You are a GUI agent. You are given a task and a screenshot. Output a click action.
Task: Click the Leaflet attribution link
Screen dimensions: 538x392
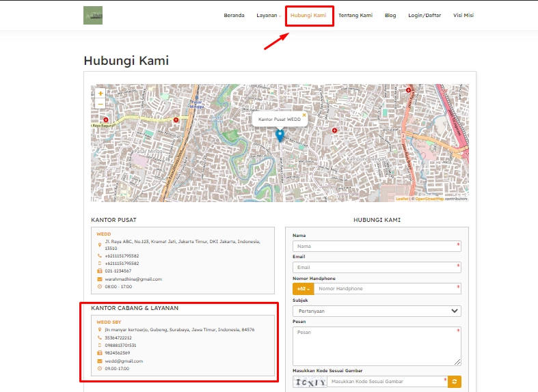point(401,199)
